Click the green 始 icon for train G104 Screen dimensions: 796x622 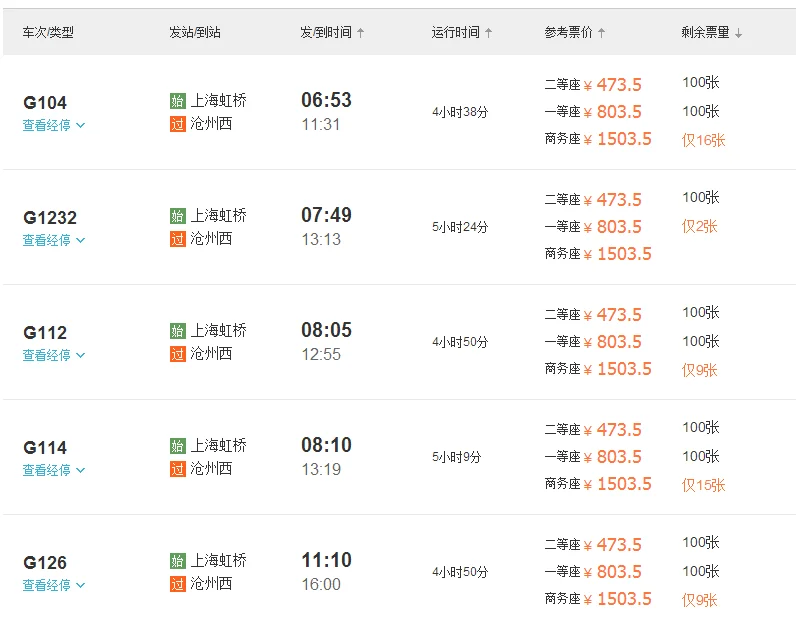tap(177, 100)
